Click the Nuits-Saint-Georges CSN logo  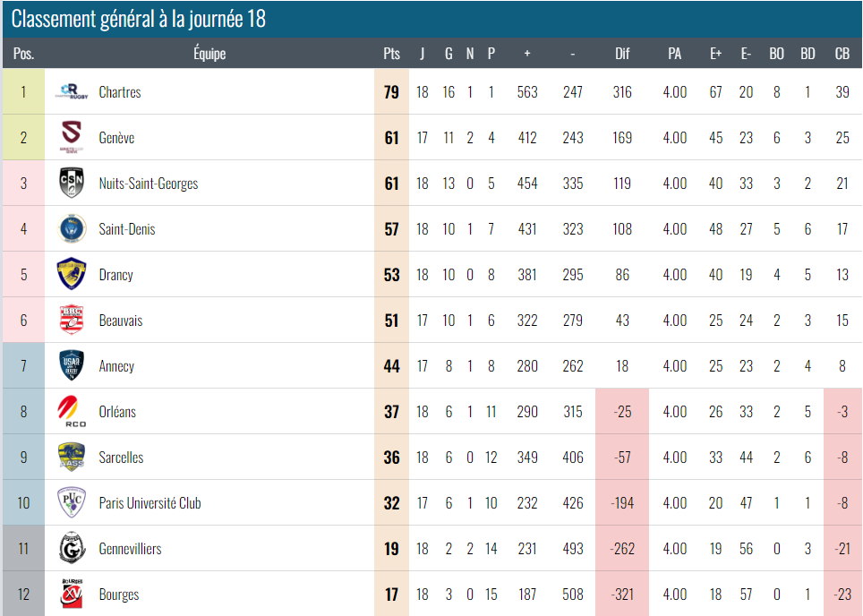coord(72,183)
